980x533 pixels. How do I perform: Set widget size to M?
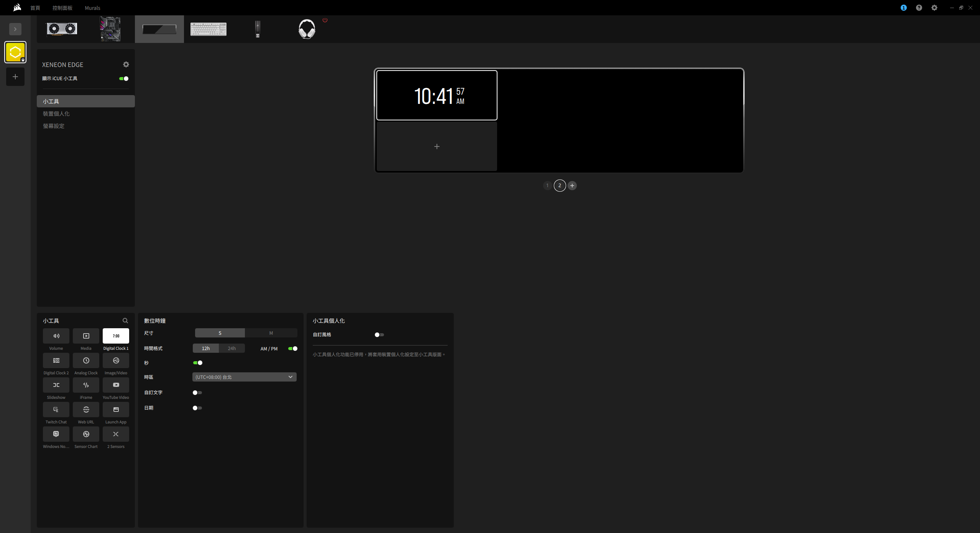pyautogui.click(x=271, y=333)
